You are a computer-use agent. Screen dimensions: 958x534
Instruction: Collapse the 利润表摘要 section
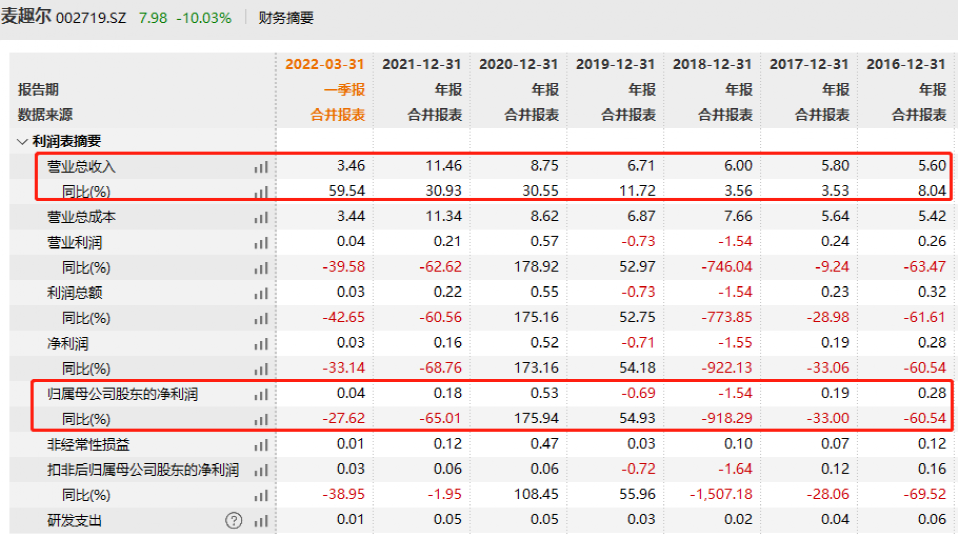click(x=23, y=141)
